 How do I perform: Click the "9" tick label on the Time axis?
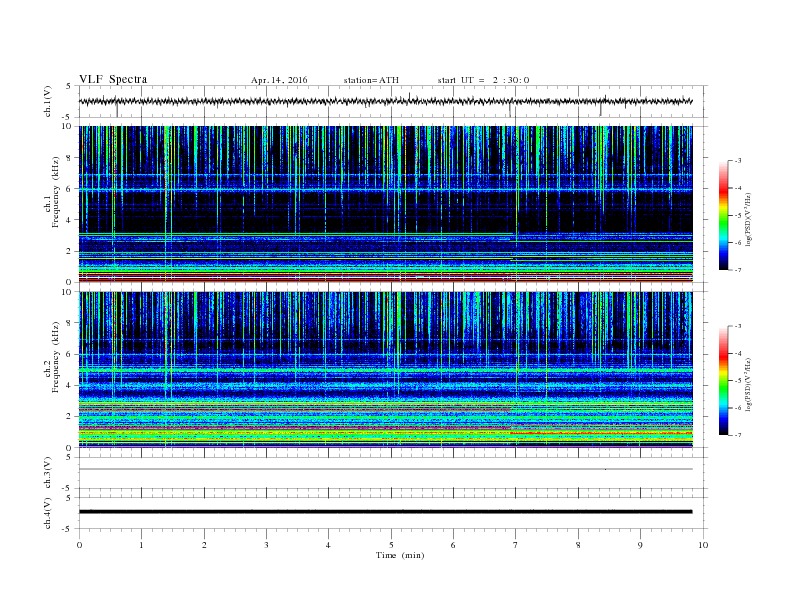click(x=640, y=545)
